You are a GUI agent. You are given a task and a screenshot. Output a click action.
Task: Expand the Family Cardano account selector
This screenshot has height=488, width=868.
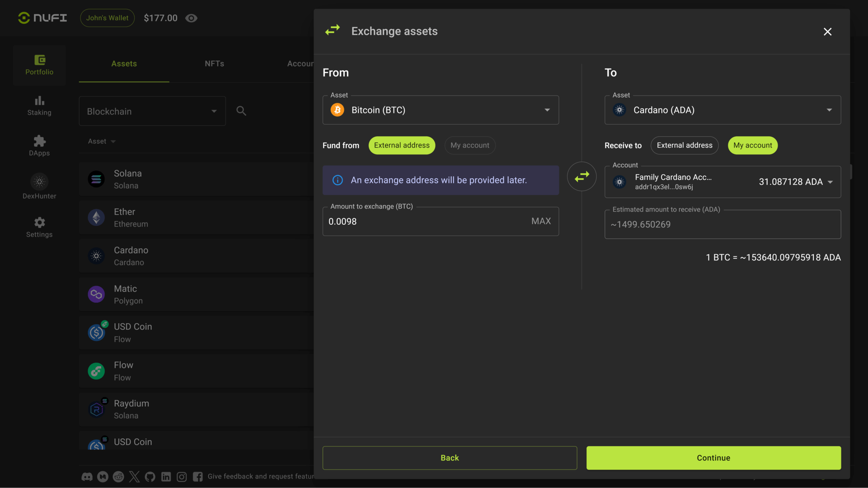click(x=723, y=182)
